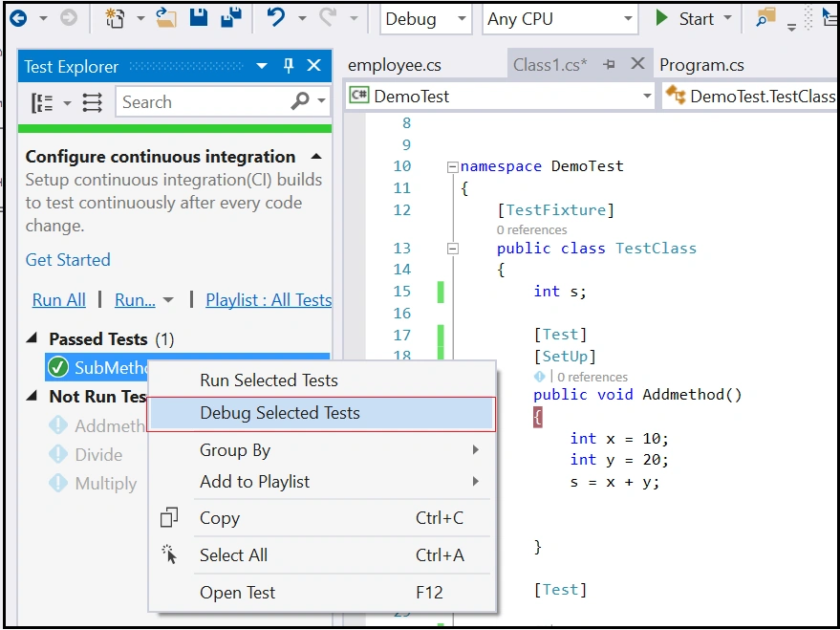The width and height of the screenshot is (840, 630).
Task: Click the greyed Navigate Forward icon
Action: tap(69, 19)
